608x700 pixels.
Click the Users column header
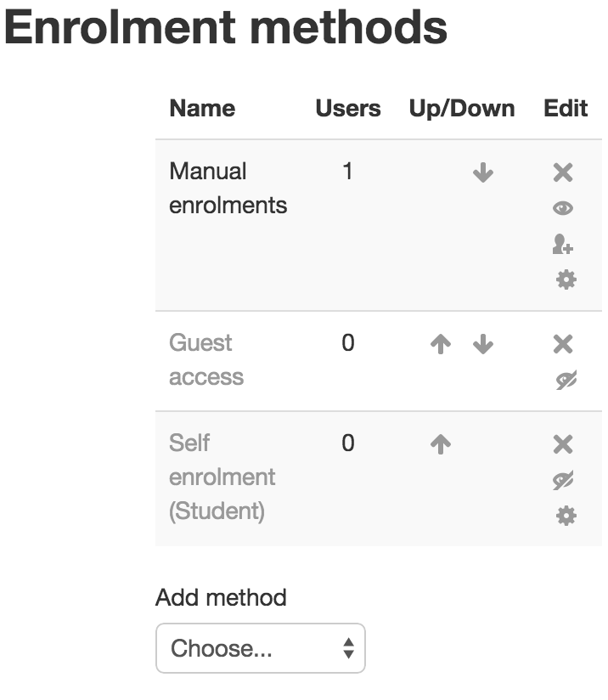[348, 109]
